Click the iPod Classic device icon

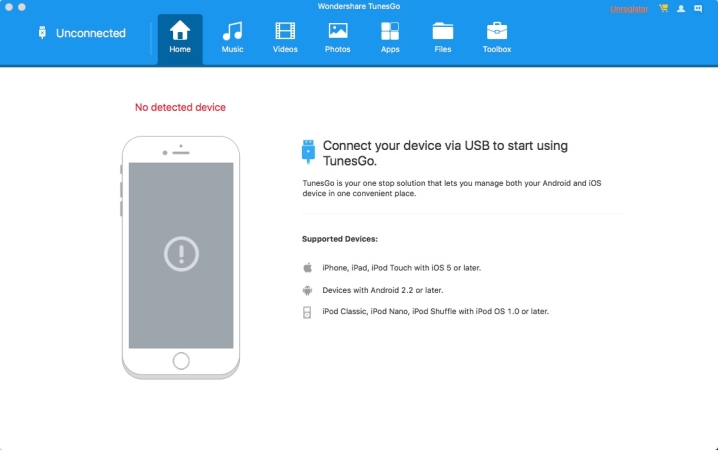coord(307,312)
